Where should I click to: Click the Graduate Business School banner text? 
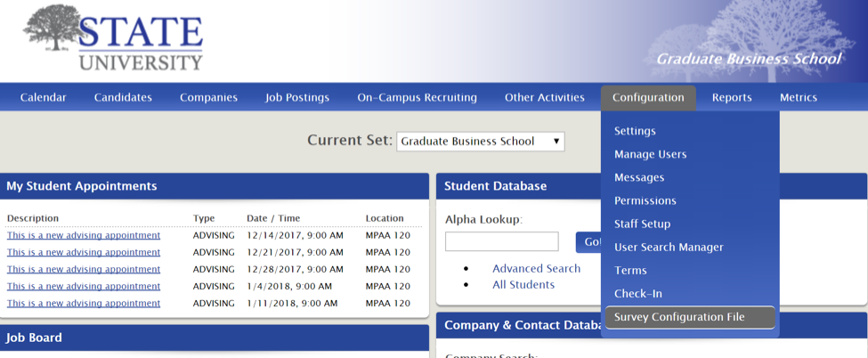point(749,59)
